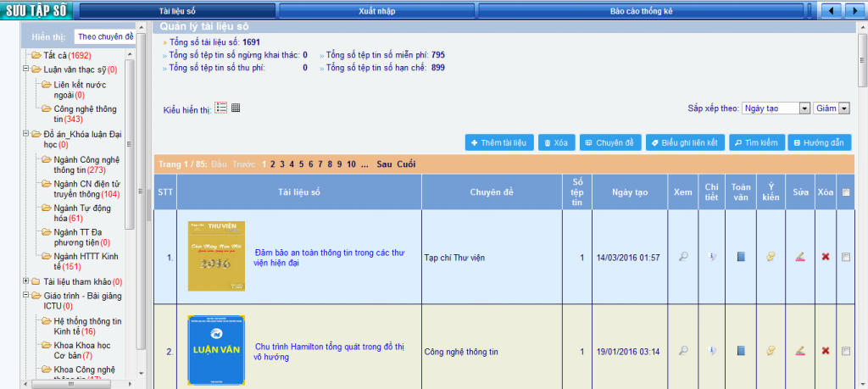Click the blue Luận văn cover thumbnail

216,350
